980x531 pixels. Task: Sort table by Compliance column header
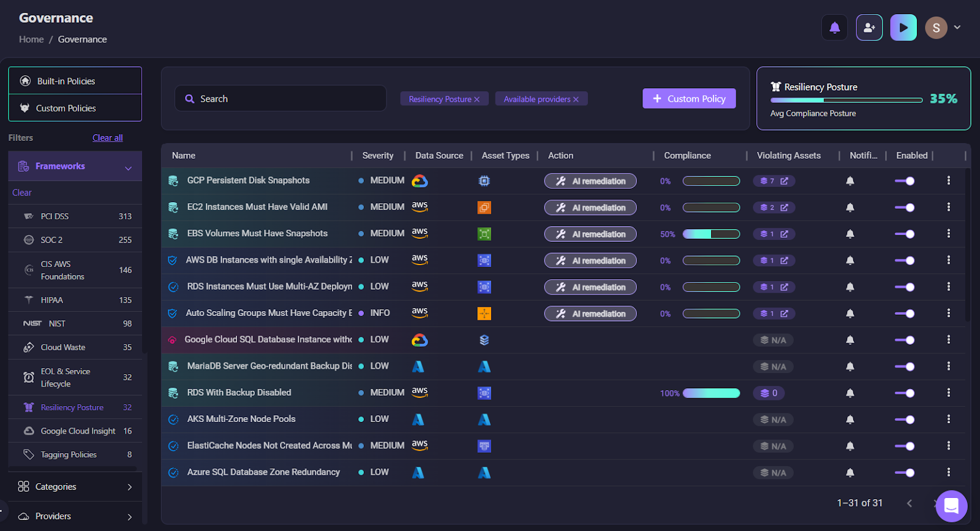click(x=687, y=156)
